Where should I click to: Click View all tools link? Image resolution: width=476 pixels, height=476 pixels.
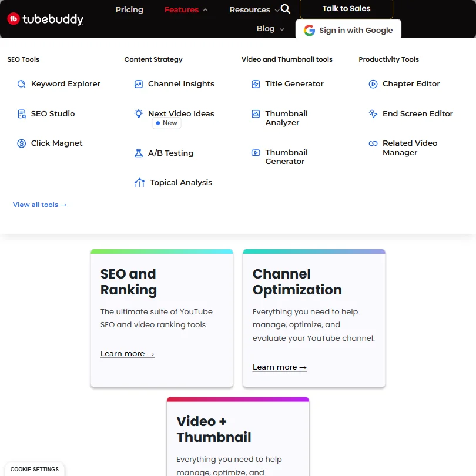(x=39, y=205)
